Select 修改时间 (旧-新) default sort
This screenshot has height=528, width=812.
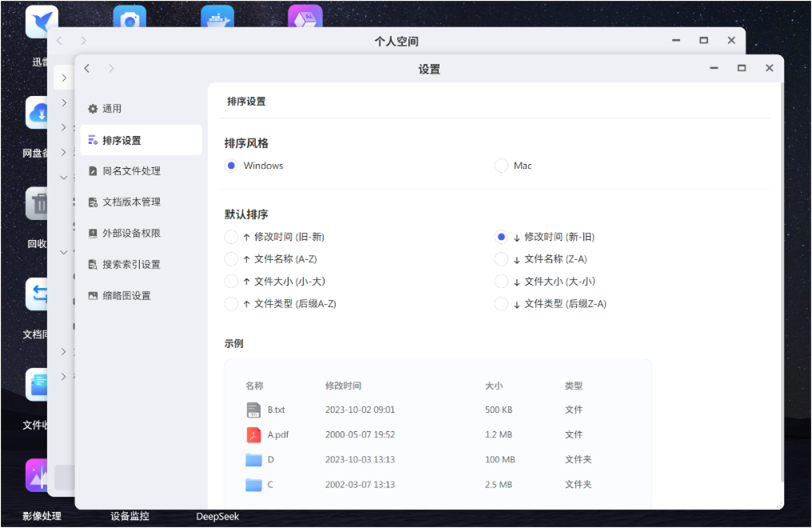click(231, 237)
